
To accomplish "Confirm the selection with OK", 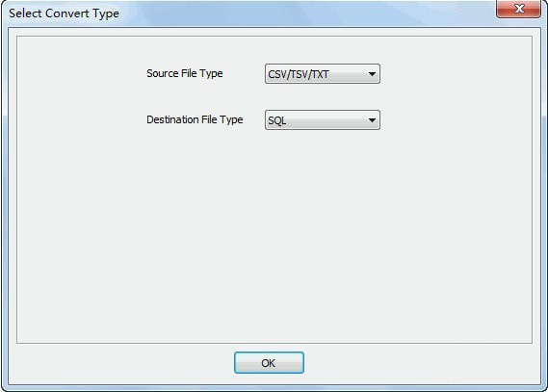I will tap(269, 363).
